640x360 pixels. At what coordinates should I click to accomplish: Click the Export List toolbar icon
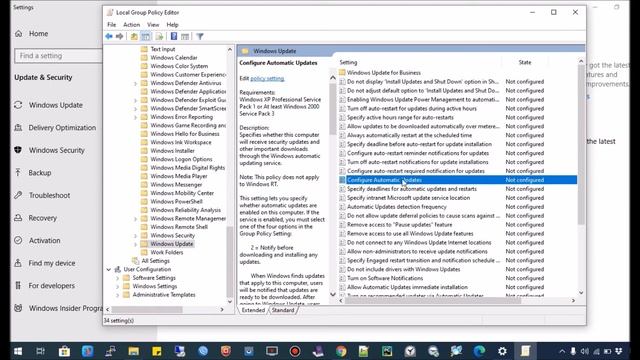click(159, 36)
